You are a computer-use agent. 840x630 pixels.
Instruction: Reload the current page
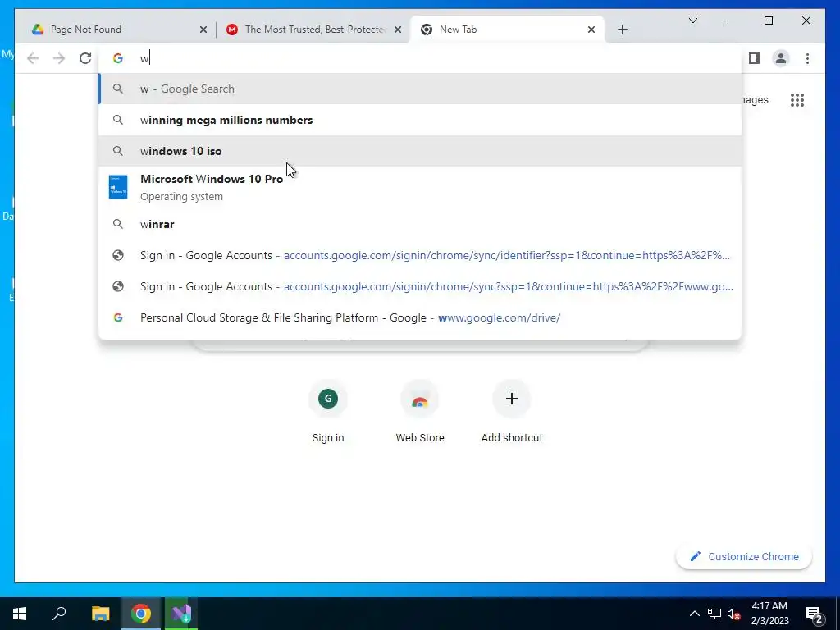tap(85, 58)
